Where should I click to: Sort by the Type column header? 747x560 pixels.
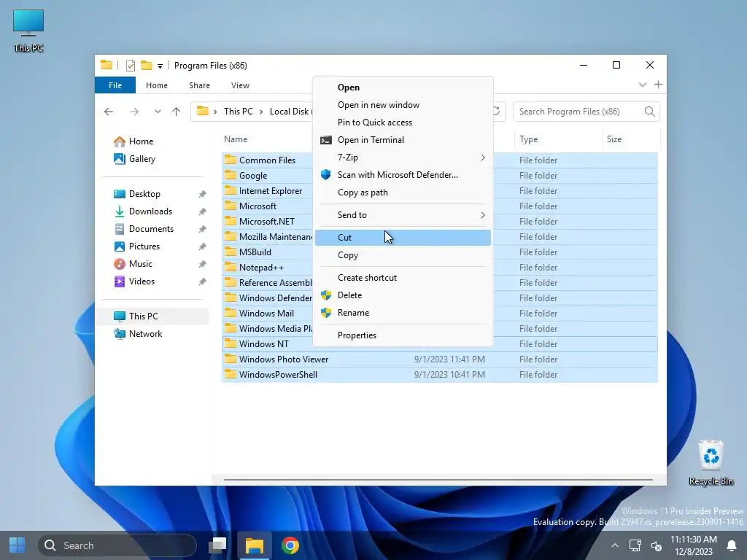pyautogui.click(x=528, y=139)
